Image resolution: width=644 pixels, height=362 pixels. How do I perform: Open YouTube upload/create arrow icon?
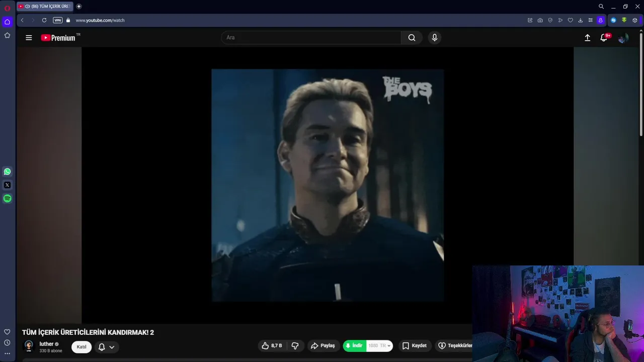coord(587,38)
